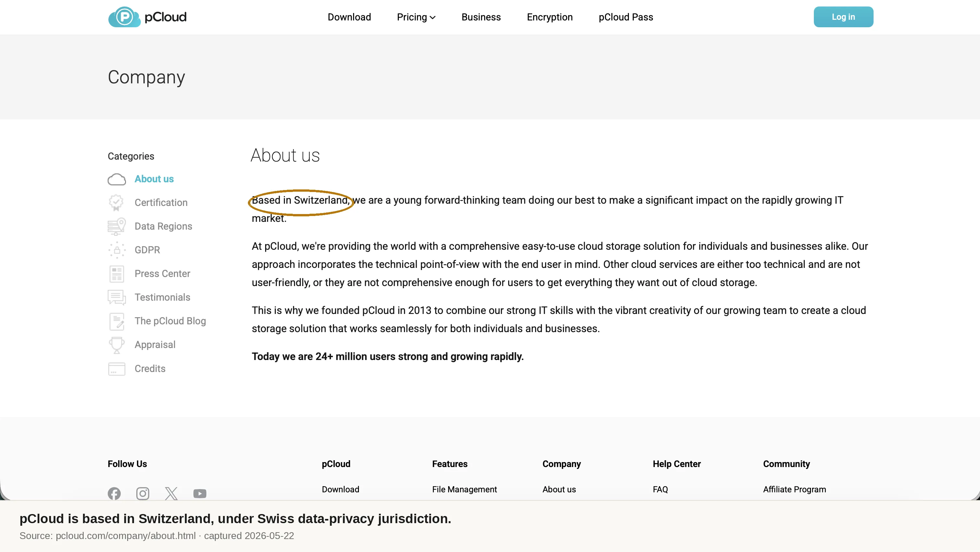Click About us in footer Company column
Viewport: 980px width, 552px height.
[x=559, y=489]
